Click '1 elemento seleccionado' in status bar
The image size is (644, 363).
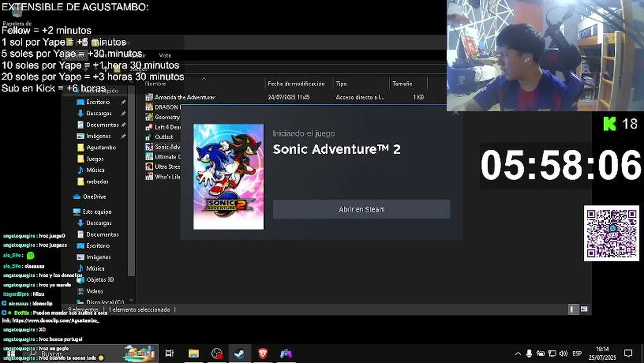139,310
